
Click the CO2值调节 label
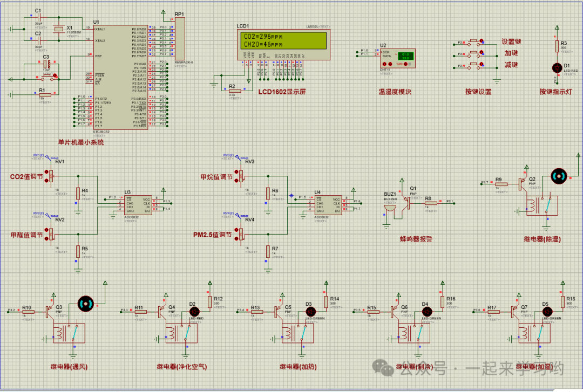point(26,177)
